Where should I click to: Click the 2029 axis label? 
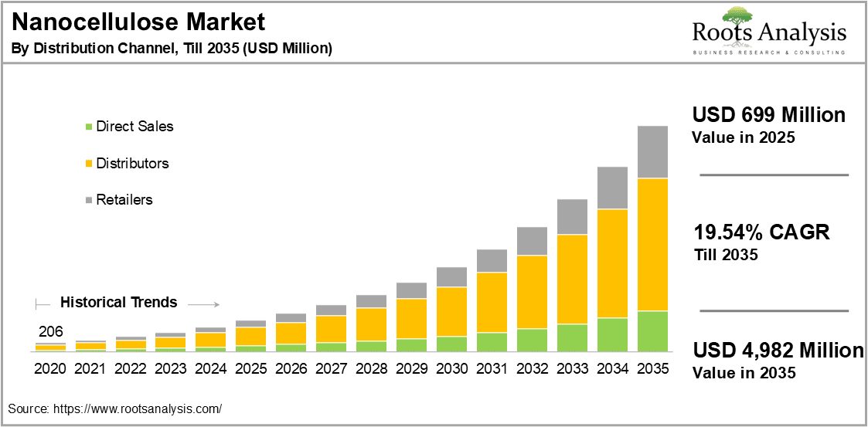pos(411,368)
